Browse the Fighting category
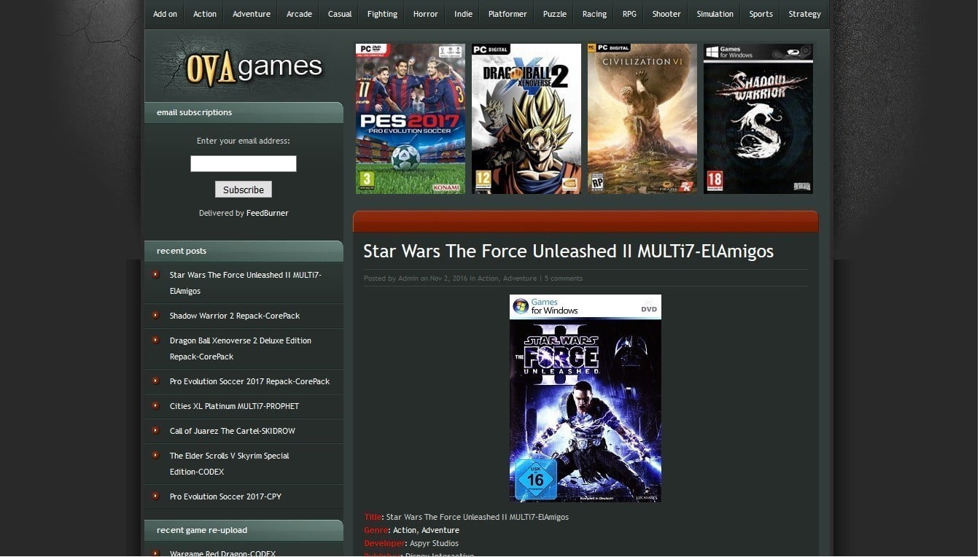Image resolution: width=980 pixels, height=557 pixels. click(x=382, y=14)
